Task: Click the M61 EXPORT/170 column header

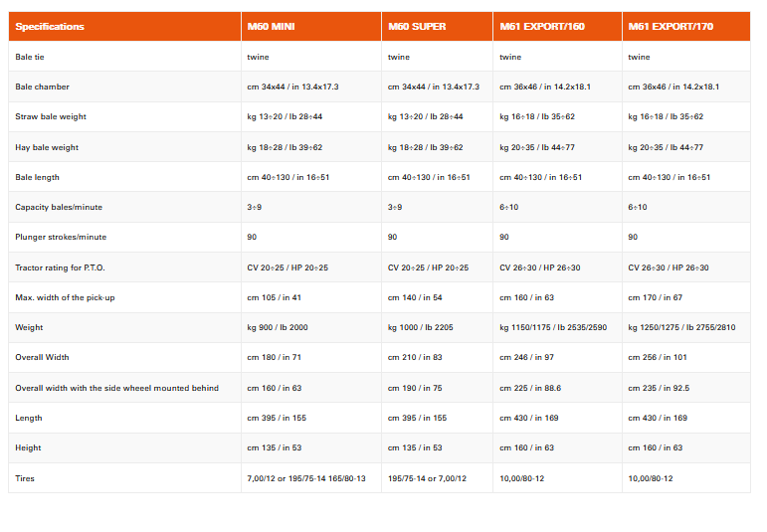Action: pos(671,27)
